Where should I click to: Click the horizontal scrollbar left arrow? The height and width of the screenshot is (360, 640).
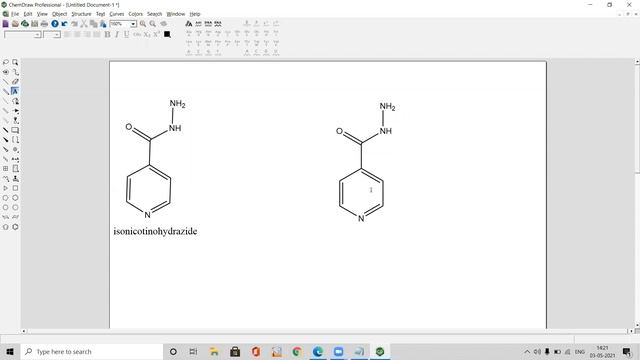pos(24,331)
